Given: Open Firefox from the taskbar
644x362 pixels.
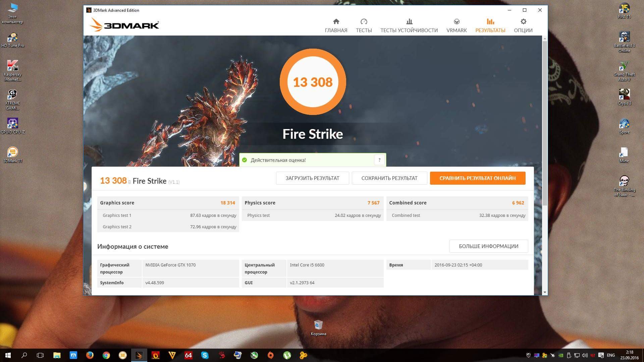Looking at the screenshot, I should click(90, 355).
